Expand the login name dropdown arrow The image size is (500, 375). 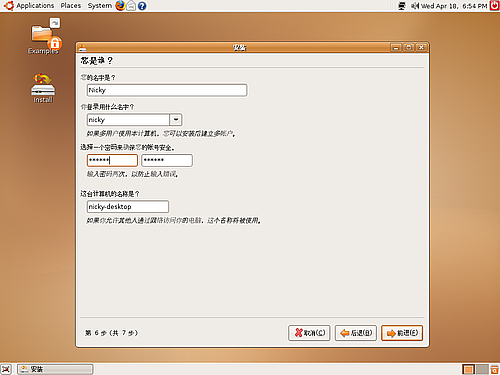point(176,120)
